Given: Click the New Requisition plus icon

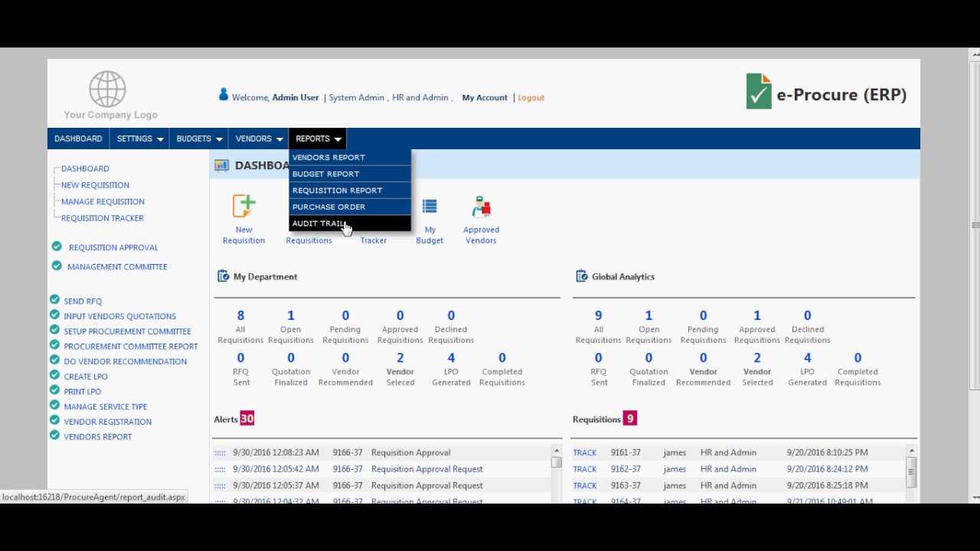Looking at the screenshot, I should click(x=243, y=207).
